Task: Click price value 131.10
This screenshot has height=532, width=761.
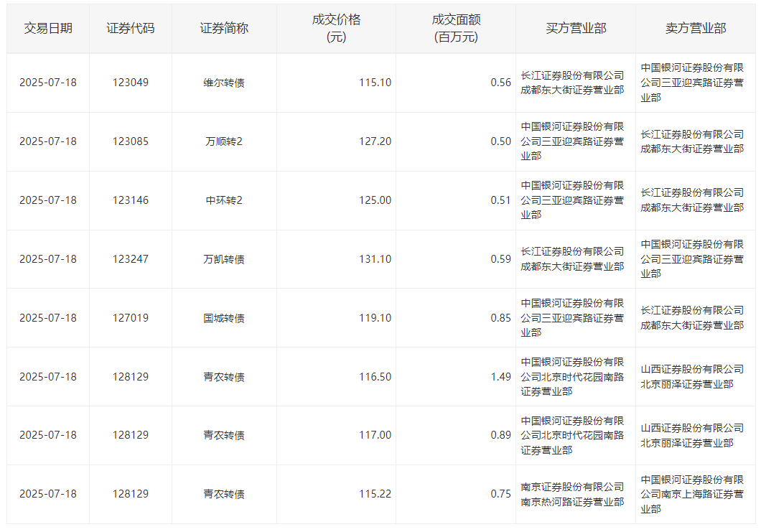Action: [x=375, y=259]
